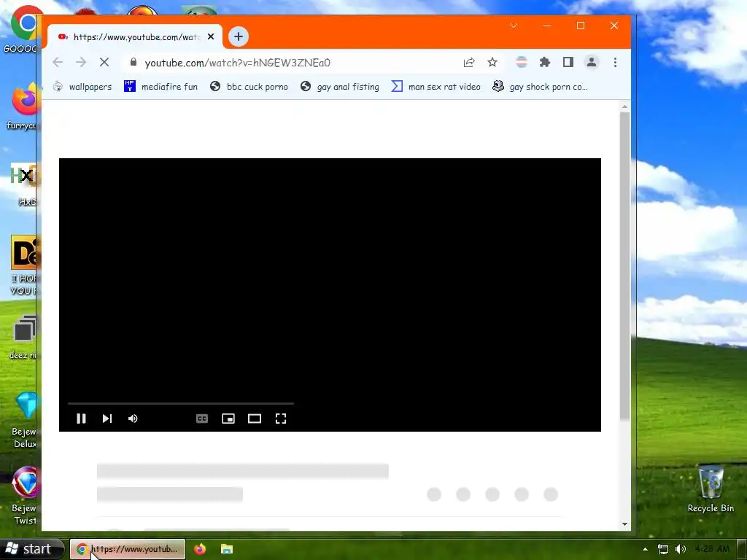The width and height of the screenshot is (747, 560).
Task: Pause the YouTube video
Action: 81,419
